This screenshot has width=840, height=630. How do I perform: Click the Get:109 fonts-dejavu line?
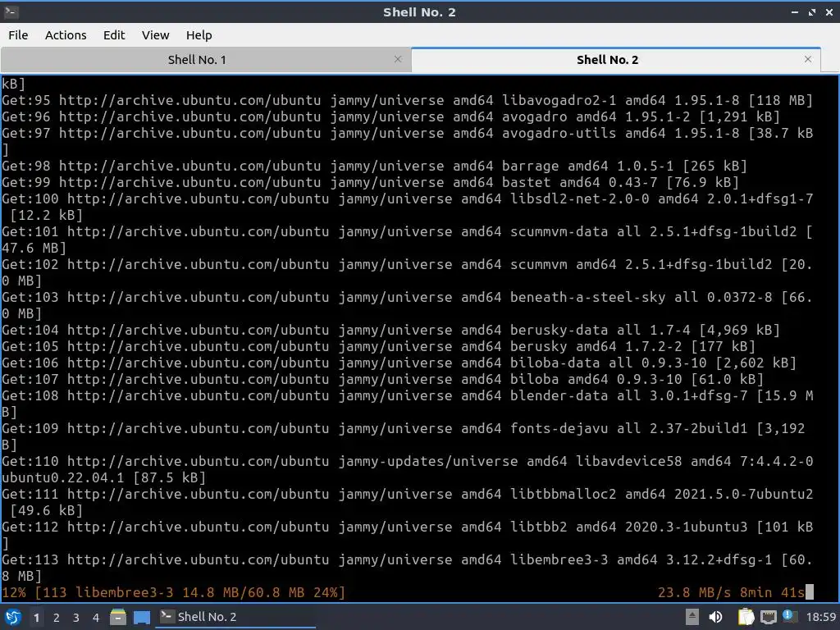[x=403, y=436]
